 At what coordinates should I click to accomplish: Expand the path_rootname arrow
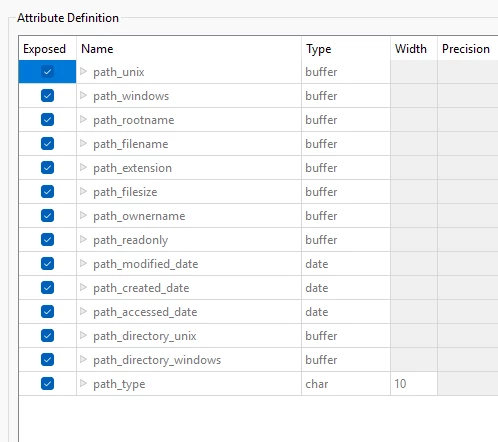pos(83,119)
